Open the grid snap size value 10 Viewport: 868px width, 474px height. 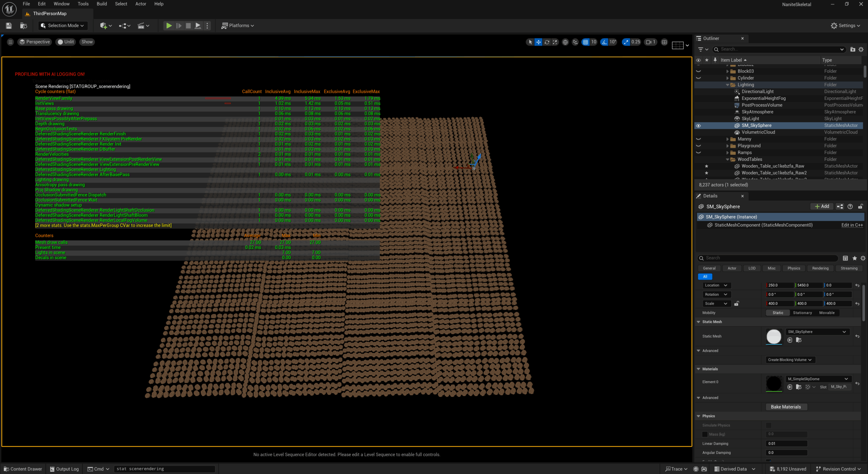coord(594,42)
